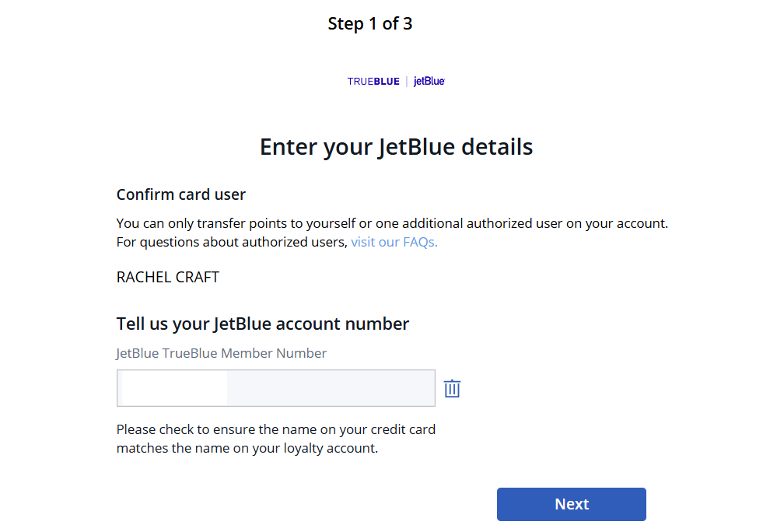This screenshot has width=784, height=532.
Task: Click the Tell us your JetBlue account heading
Action: (262, 324)
